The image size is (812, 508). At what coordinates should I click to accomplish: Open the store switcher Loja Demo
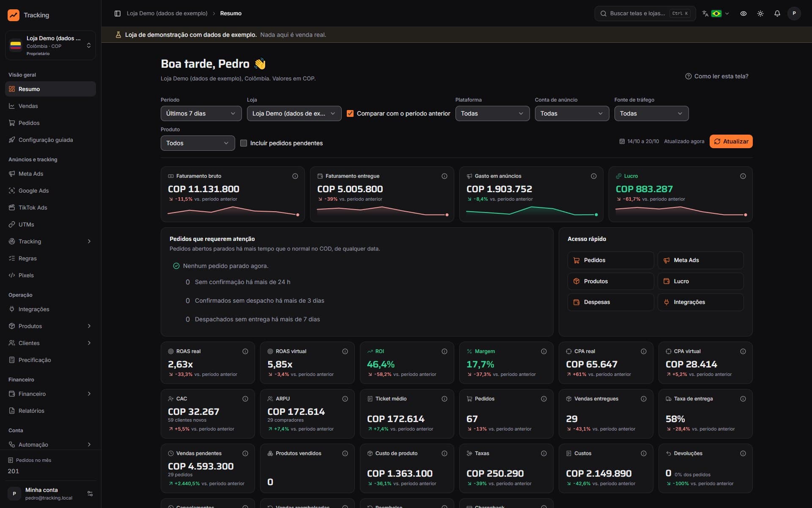point(50,45)
